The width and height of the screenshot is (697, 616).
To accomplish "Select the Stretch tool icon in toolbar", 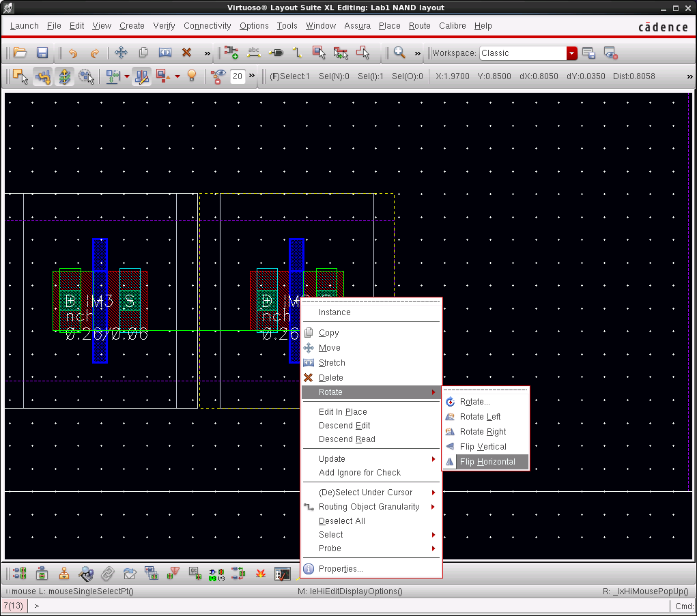I will tap(165, 53).
